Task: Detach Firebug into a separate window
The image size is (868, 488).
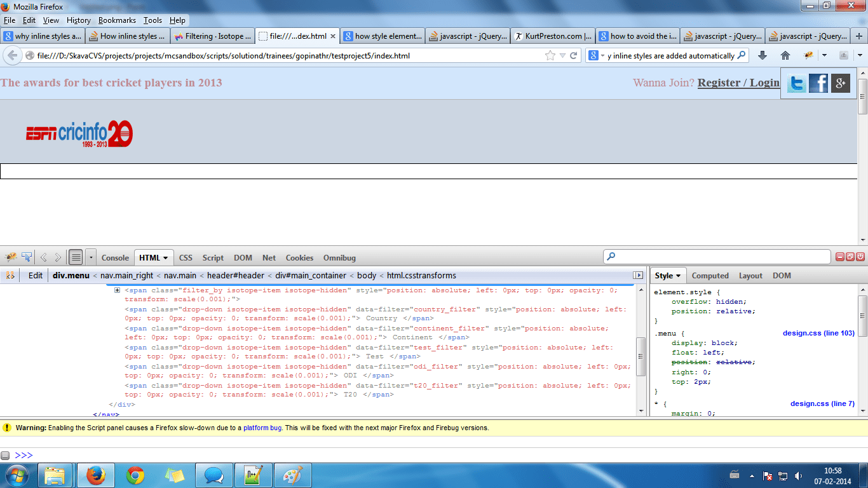Action: click(849, 257)
